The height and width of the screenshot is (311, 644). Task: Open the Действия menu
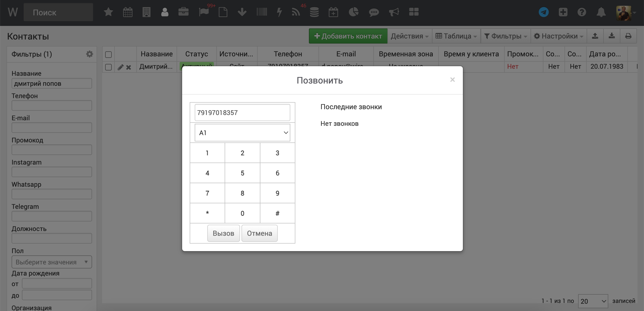point(409,36)
